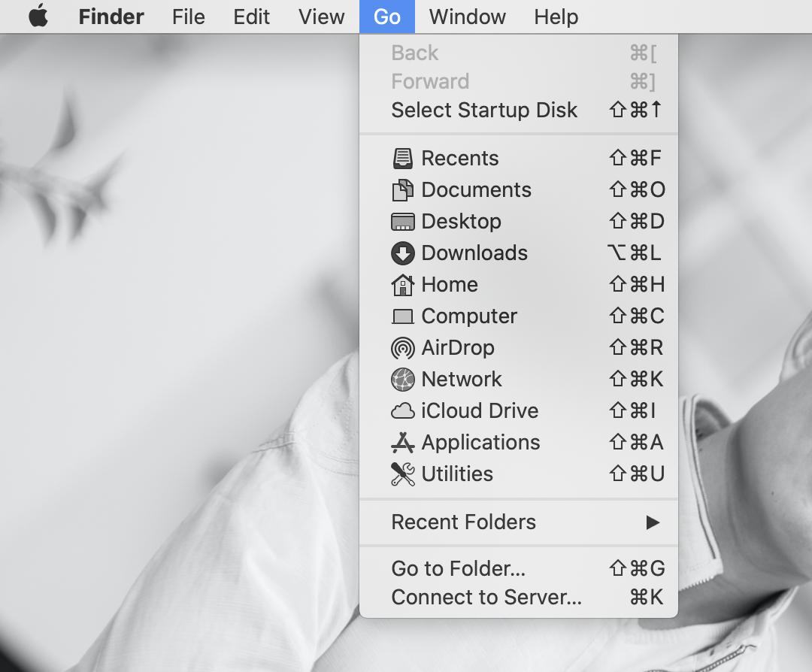Choose Go to Folder…
The width and height of the screenshot is (812, 672).
459,568
